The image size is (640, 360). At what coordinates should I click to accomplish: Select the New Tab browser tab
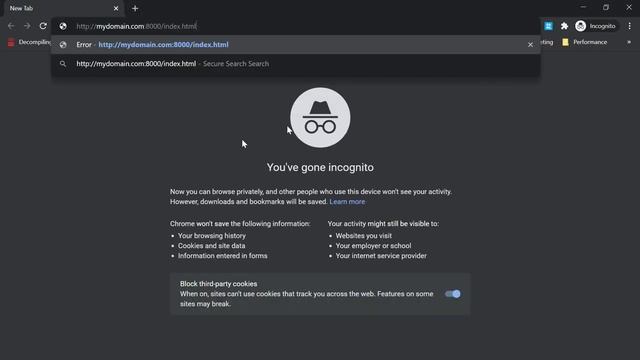(x=63, y=8)
